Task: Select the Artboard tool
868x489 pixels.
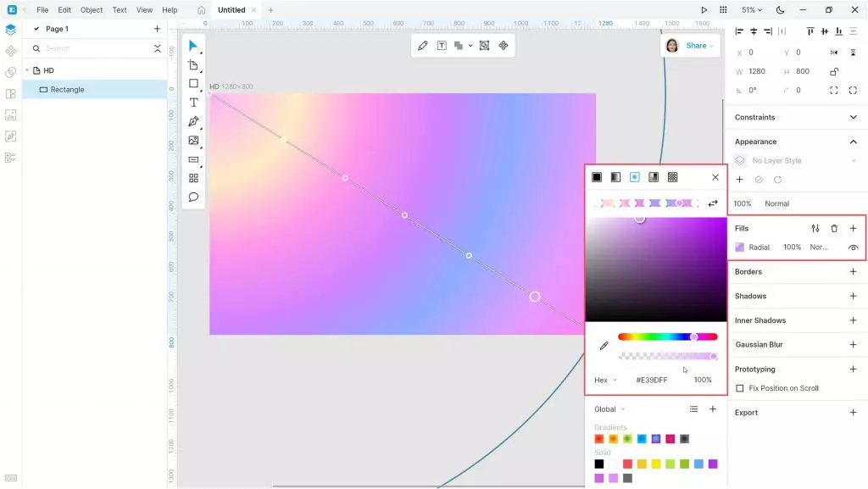Action: tap(193, 64)
